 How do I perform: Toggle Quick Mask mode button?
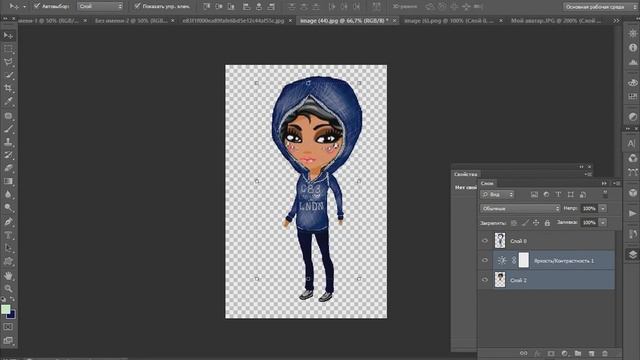click(8, 327)
